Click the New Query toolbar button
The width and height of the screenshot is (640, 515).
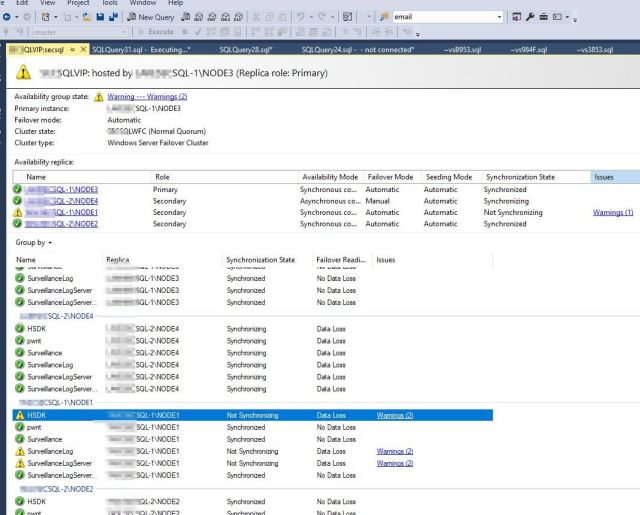click(151, 17)
